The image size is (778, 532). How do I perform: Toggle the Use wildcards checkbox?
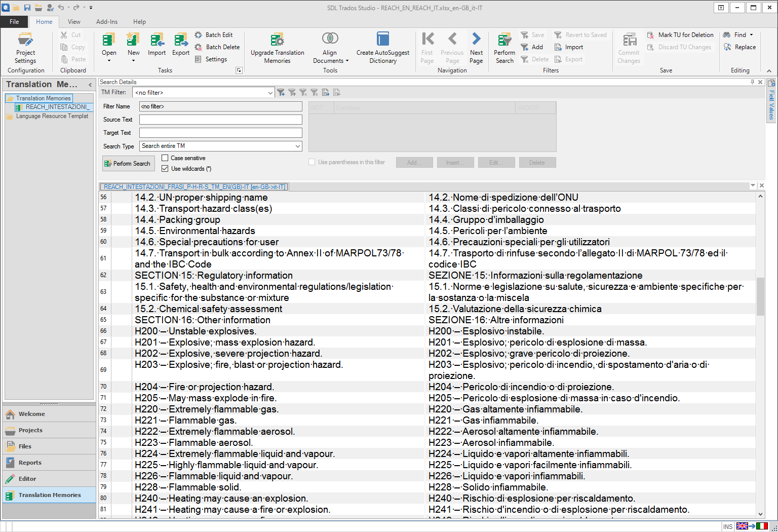coord(165,169)
